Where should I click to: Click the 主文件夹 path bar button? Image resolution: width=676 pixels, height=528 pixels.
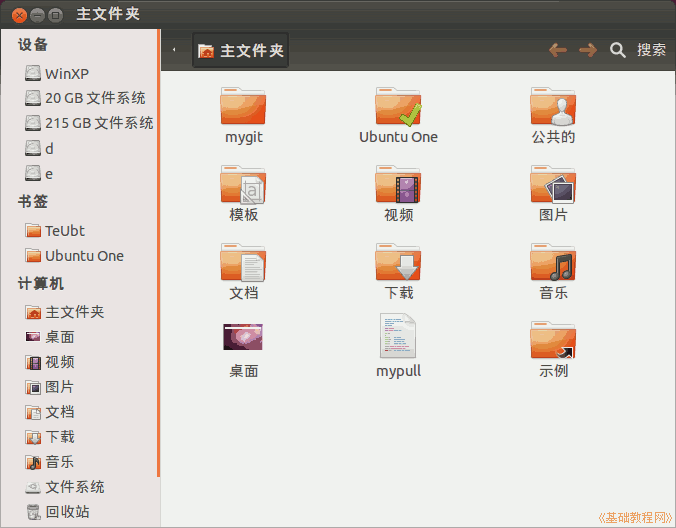coord(241,50)
